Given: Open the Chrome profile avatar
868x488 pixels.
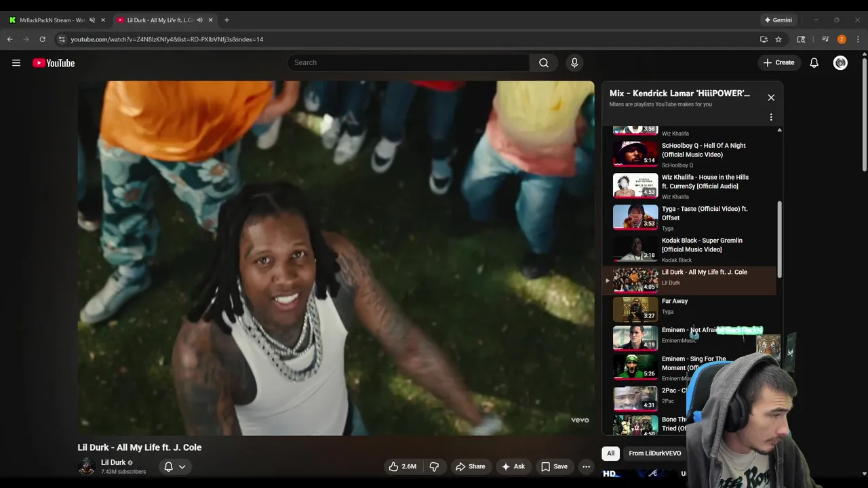Looking at the screenshot, I should 842,39.
